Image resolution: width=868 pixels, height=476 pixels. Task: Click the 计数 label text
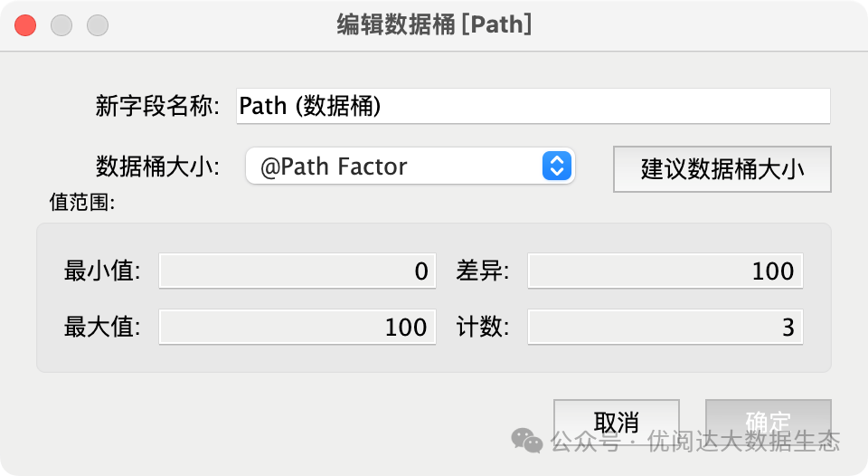tap(482, 327)
